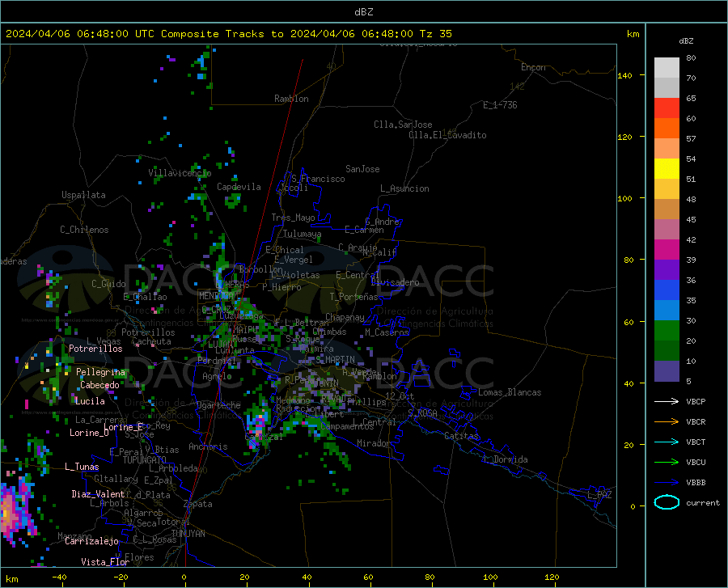Click the dBZ title at the top
Screen dimensions: 728x588
click(363, 12)
